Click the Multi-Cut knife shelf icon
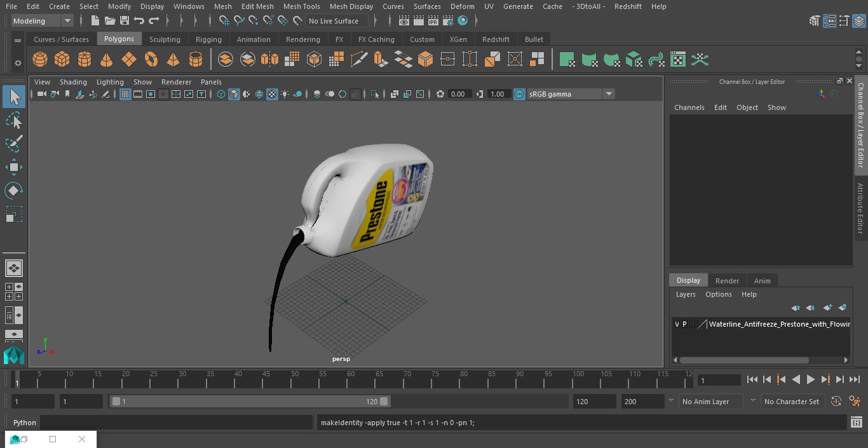 (x=358, y=60)
